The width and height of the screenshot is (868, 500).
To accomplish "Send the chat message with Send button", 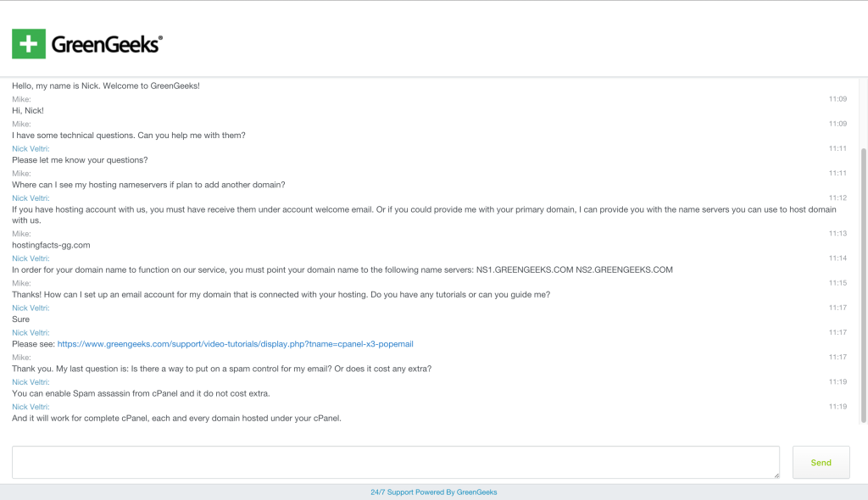I will click(x=821, y=463).
